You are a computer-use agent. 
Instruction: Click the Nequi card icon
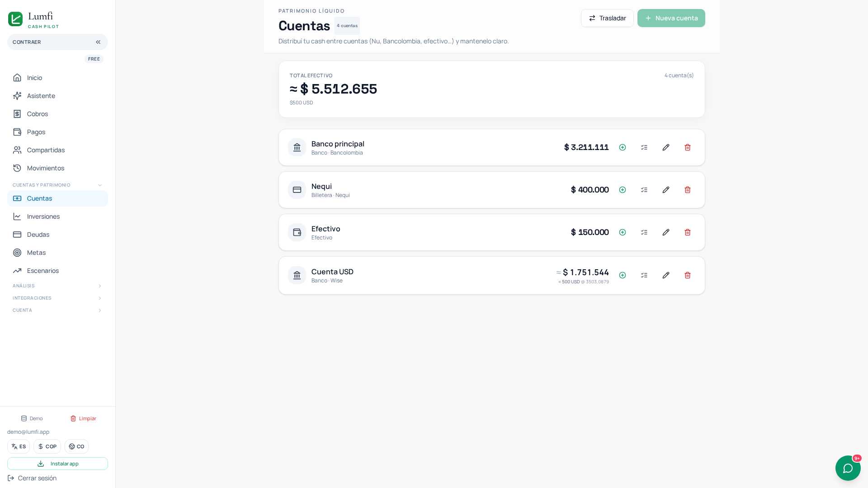(x=297, y=190)
